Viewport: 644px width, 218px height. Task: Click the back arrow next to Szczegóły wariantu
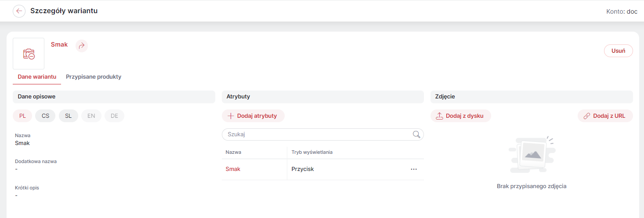[x=19, y=11]
